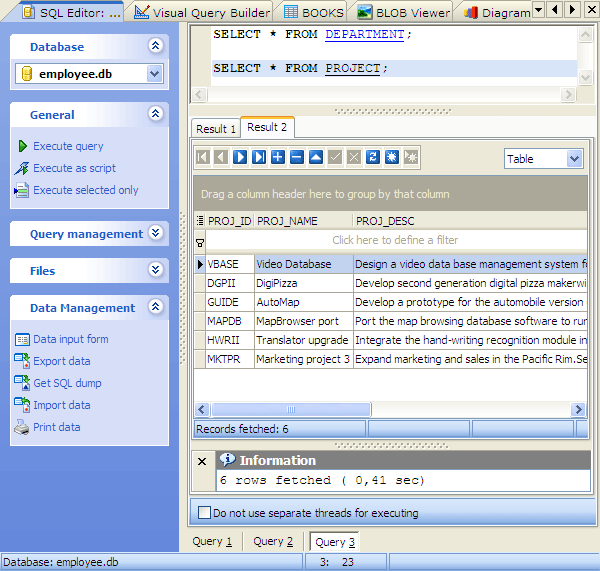The width and height of the screenshot is (600, 571).
Task: Jump to last record in navigator
Action: [259, 157]
